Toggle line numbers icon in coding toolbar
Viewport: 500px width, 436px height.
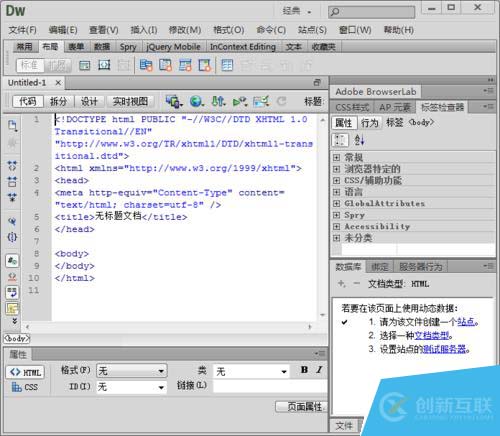click(x=12, y=261)
